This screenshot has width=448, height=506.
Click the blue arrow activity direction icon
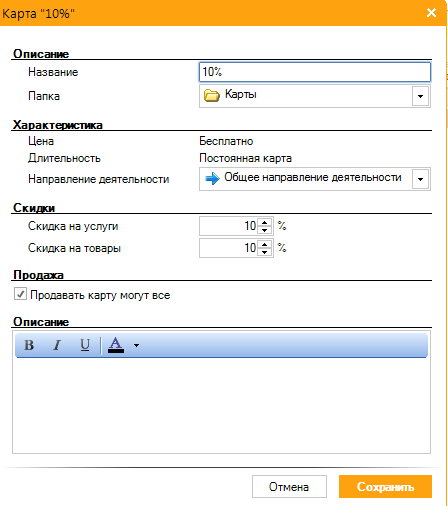(212, 179)
